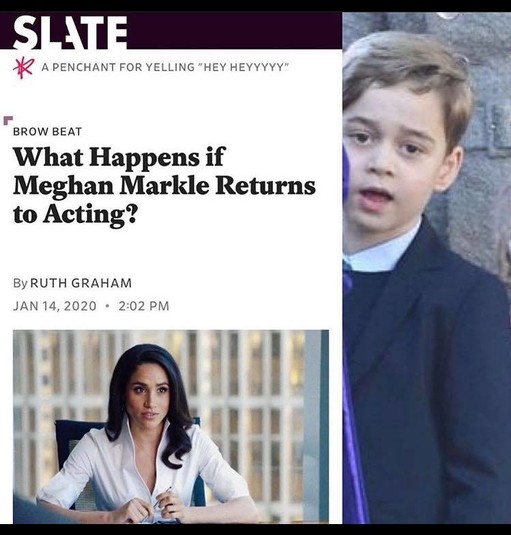Viewport: 511px width, 535px height.
Task: Click the boy's photo on the right
Action: point(427,268)
